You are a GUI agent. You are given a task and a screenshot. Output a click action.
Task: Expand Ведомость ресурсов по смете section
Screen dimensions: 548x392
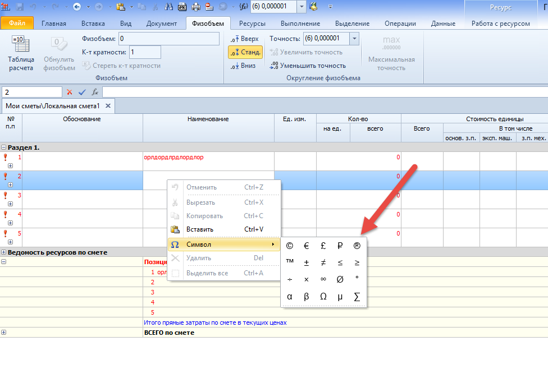(4, 252)
